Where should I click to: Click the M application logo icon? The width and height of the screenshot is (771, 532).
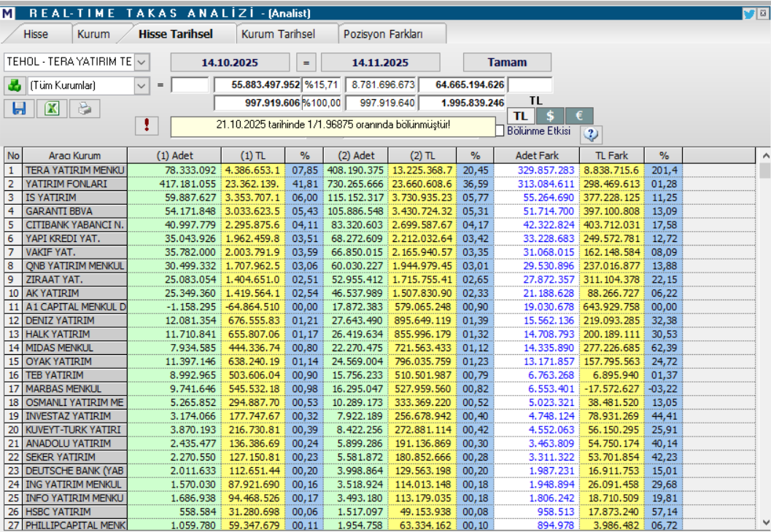pyautogui.click(x=7, y=13)
